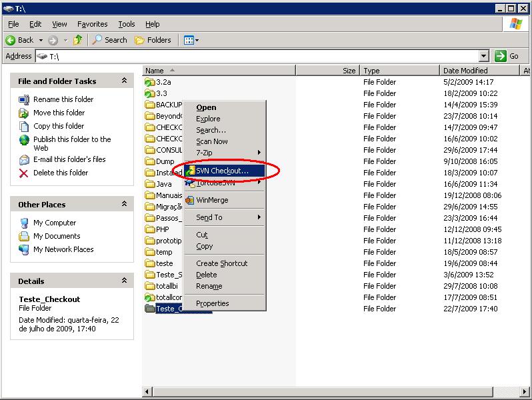Screen dimensions: 532x400
Task: Select SVN Checkout in context menu
Action: [224, 171]
